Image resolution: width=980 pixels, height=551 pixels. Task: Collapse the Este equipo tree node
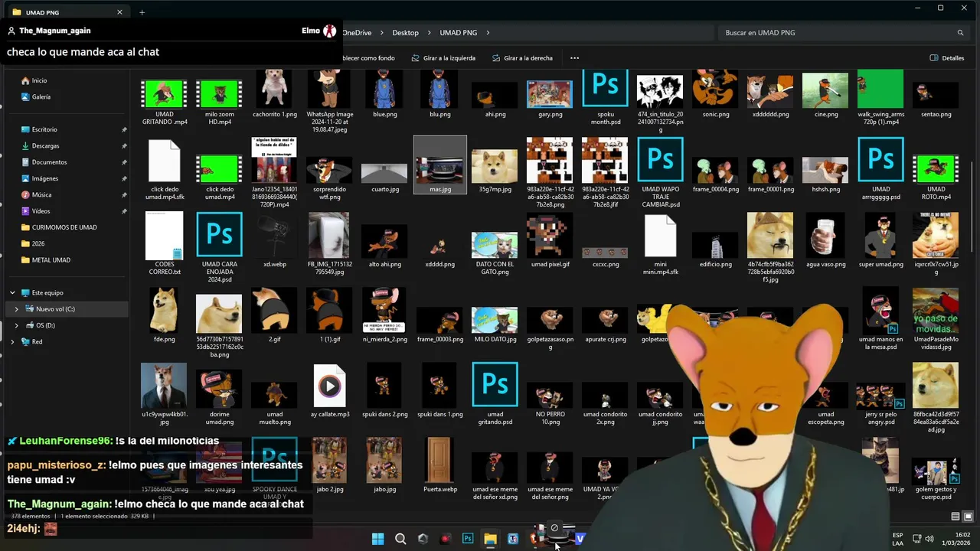[x=12, y=292]
